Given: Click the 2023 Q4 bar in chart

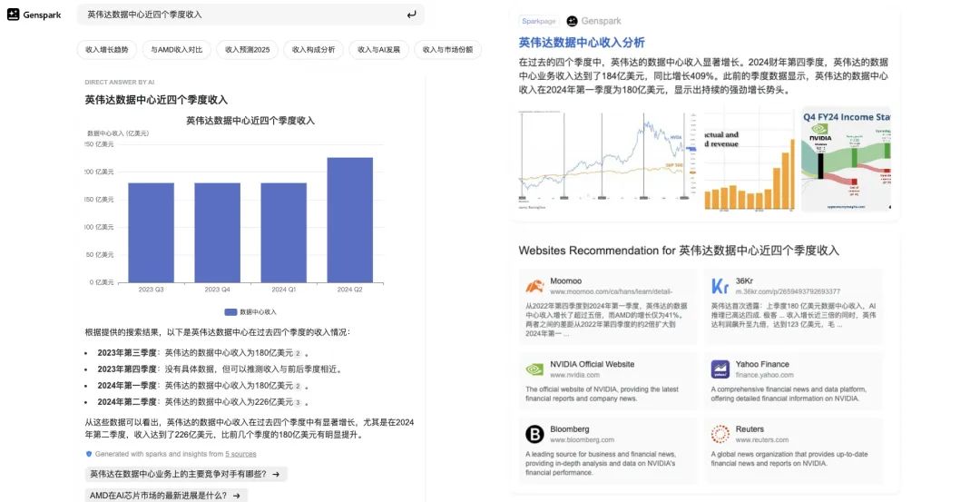Looking at the screenshot, I should click(217, 232).
